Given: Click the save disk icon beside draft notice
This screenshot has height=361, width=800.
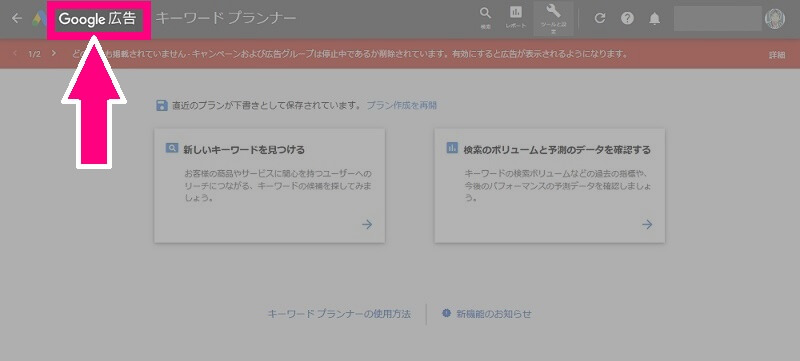Looking at the screenshot, I should [x=161, y=106].
